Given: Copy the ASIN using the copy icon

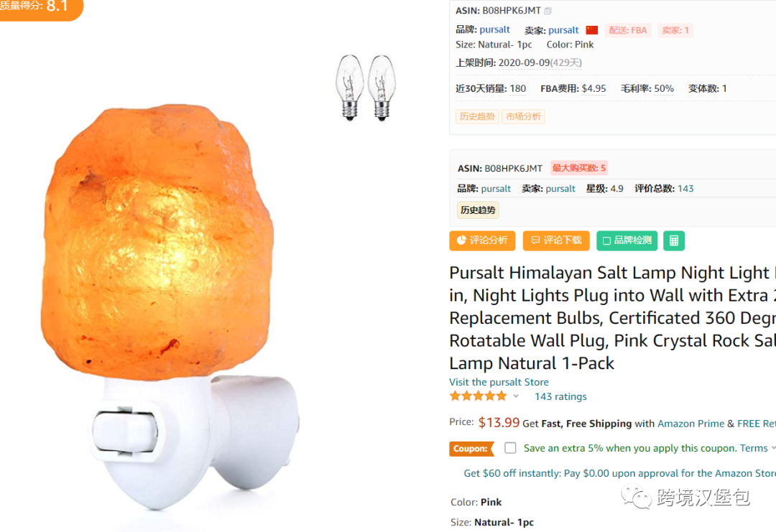Looking at the screenshot, I should click(548, 11).
